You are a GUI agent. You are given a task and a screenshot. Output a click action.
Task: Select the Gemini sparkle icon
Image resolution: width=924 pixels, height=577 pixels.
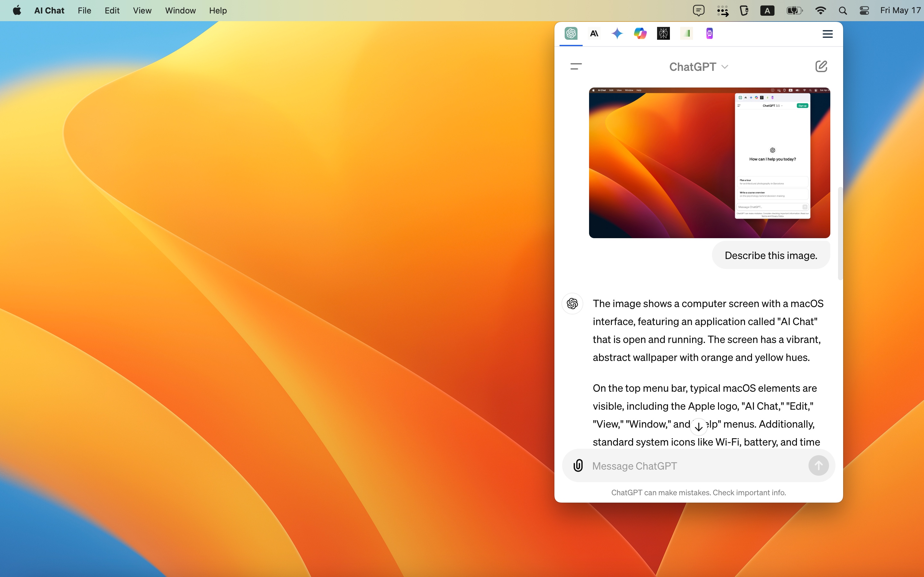617,34
